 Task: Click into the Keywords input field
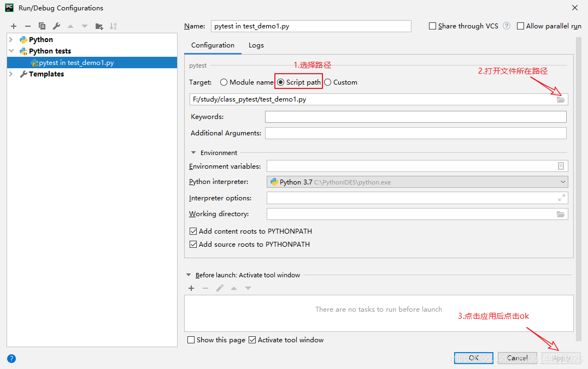(x=415, y=117)
